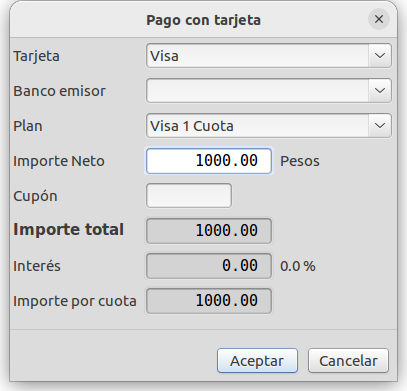
Task: Click the Importe Neto label
Action: pos(59,161)
